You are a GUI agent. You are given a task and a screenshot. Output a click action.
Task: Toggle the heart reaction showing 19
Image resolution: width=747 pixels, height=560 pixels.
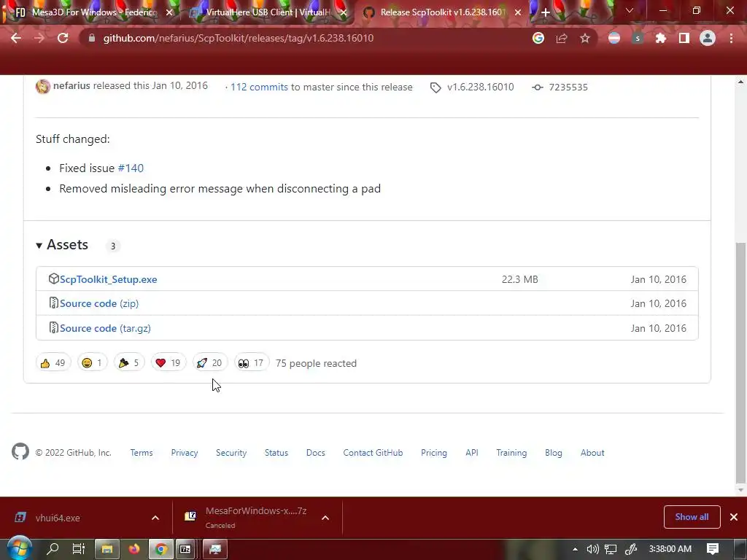[169, 363]
